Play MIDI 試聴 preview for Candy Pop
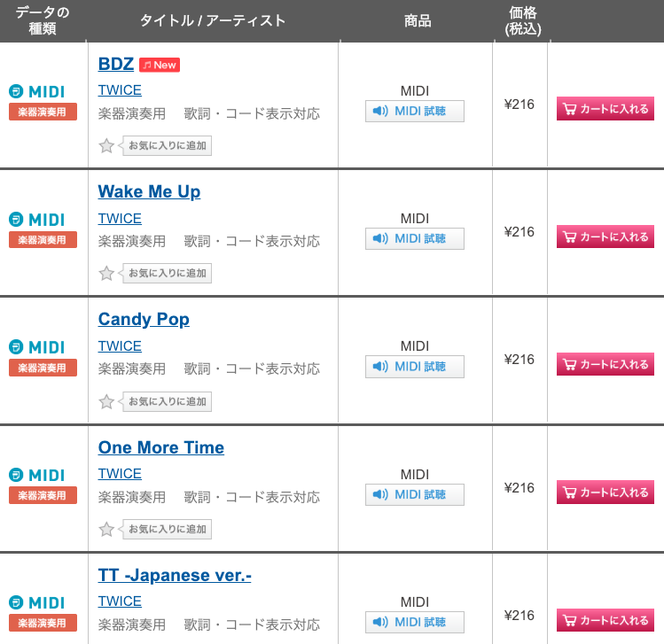 click(415, 367)
